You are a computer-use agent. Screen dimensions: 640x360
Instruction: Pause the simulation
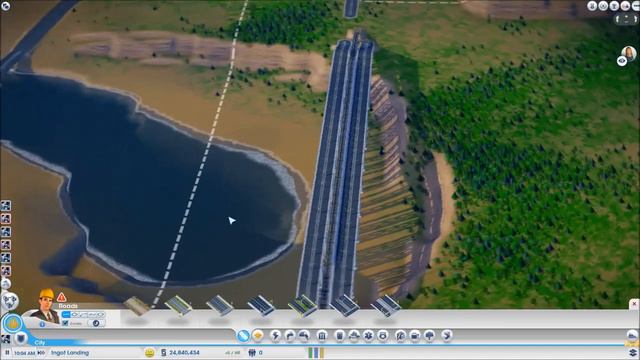point(7,352)
